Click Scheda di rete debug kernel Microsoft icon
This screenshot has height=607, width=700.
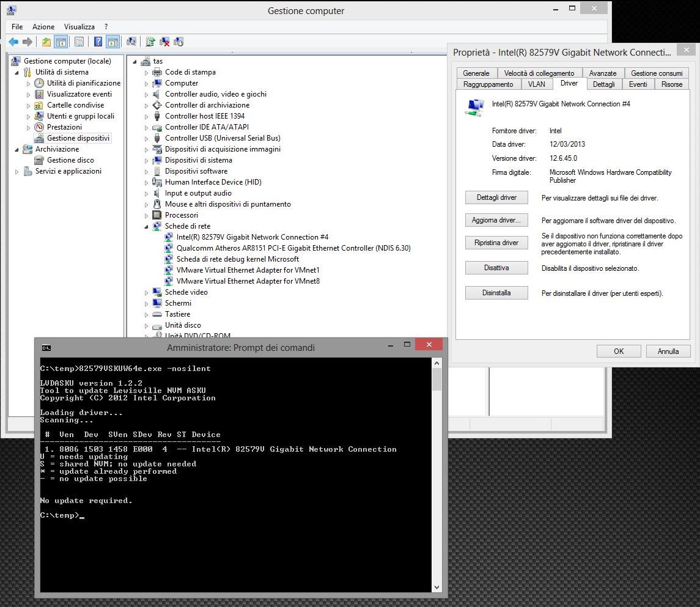point(169,259)
